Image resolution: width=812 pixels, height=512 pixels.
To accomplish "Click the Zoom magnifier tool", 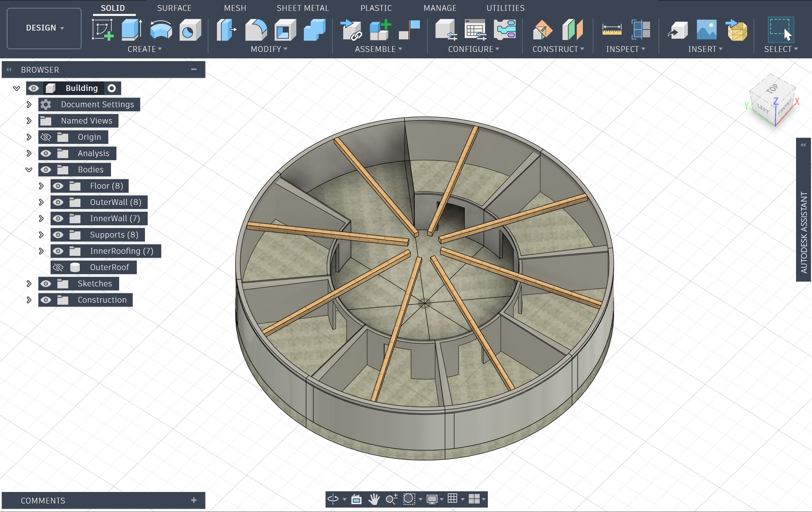I will [x=391, y=499].
